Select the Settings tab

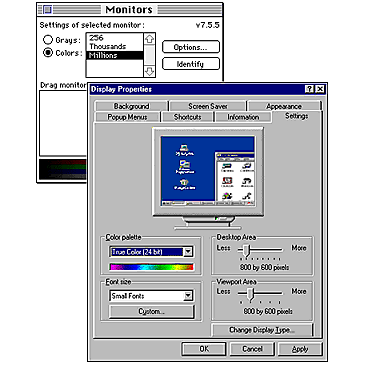pos(296,116)
